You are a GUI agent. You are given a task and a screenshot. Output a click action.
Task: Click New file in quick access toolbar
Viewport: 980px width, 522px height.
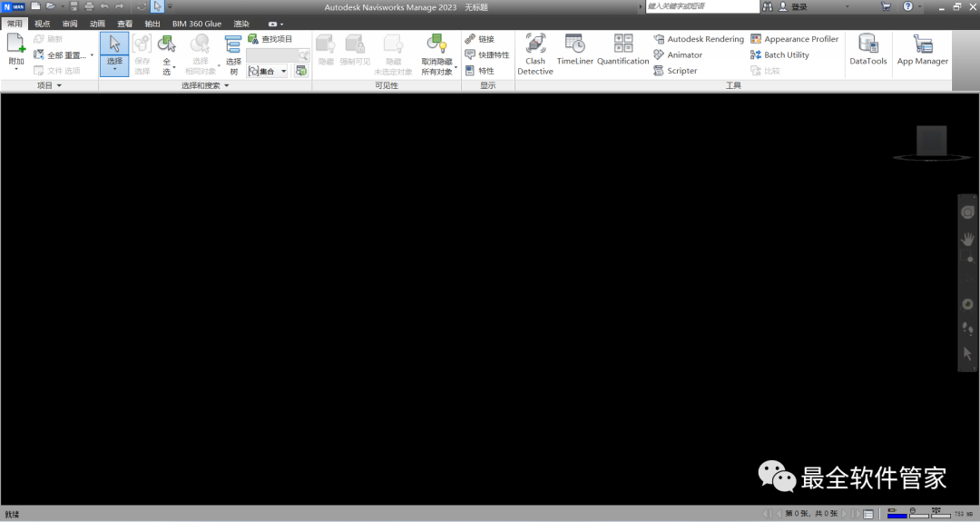click(x=35, y=6)
